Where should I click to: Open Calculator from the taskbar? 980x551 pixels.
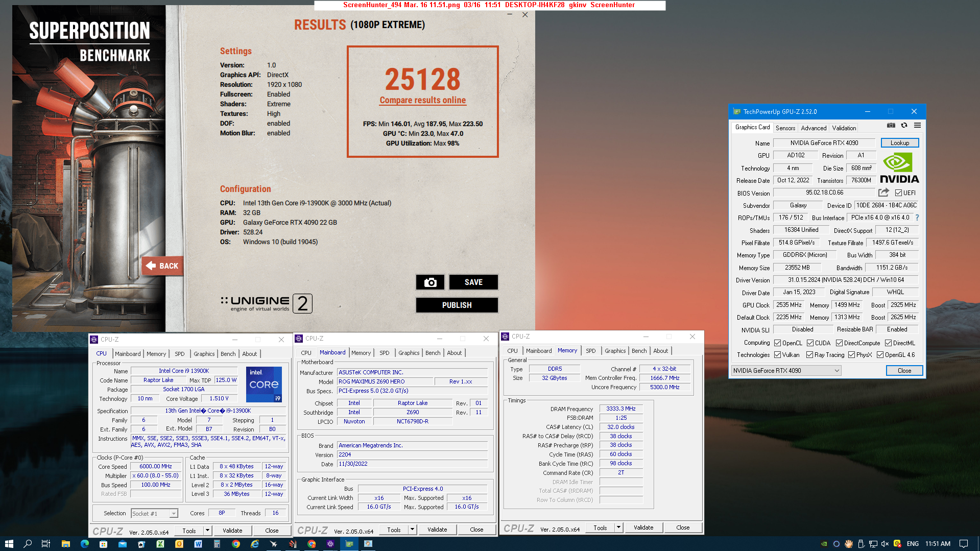tap(217, 544)
